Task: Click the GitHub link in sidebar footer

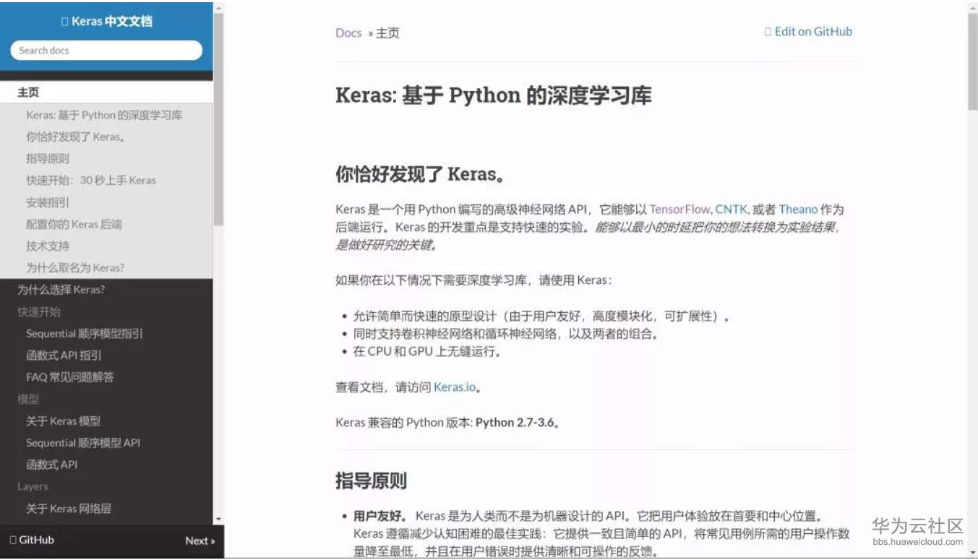Action: [x=32, y=540]
